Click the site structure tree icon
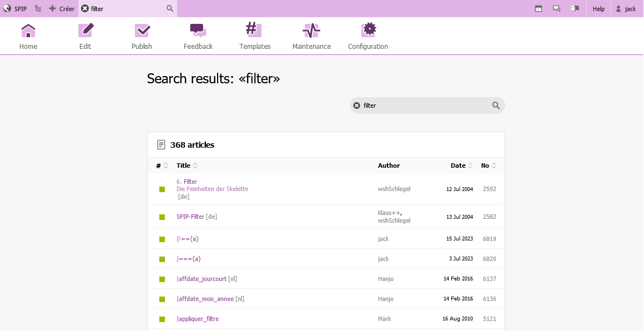The height and width of the screenshot is (331, 644). click(x=38, y=9)
